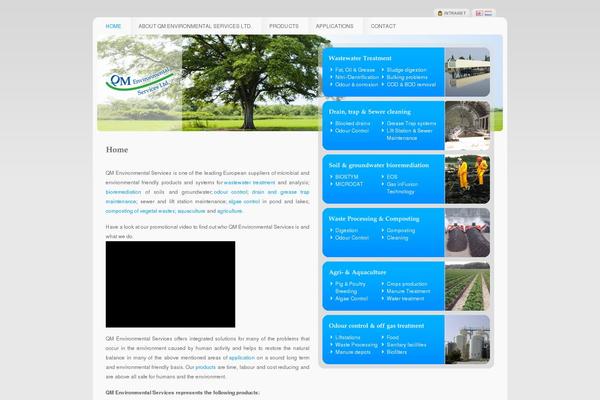Follow the bioremediation link in the paragraph
Image resolution: width=600 pixels, height=400 pixels.
[123, 192]
